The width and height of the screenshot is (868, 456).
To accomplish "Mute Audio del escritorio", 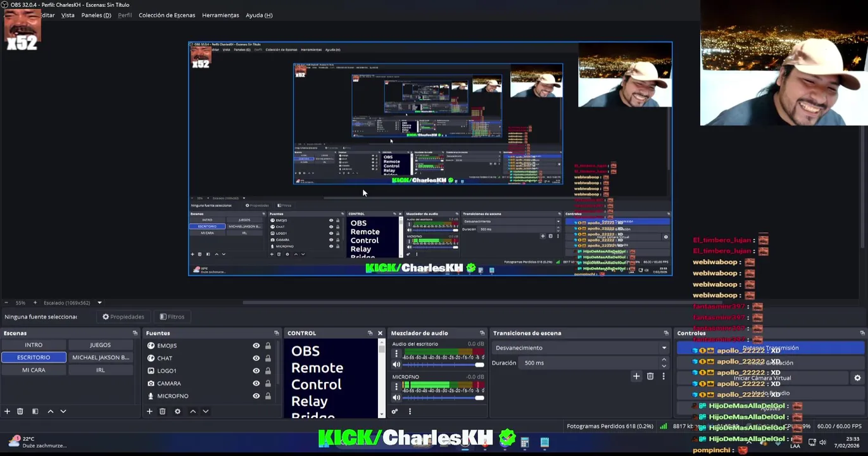I will click(396, 365).
